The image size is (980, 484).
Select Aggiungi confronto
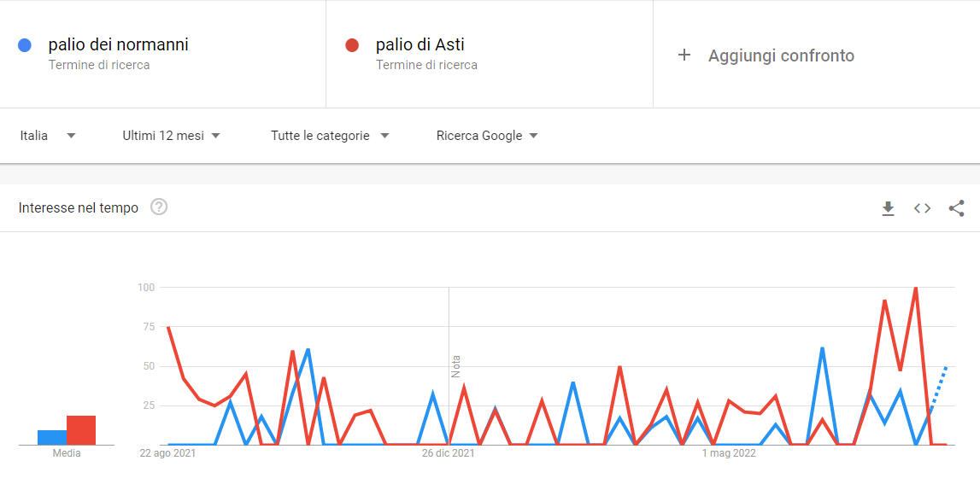click(x=781, y=55)
